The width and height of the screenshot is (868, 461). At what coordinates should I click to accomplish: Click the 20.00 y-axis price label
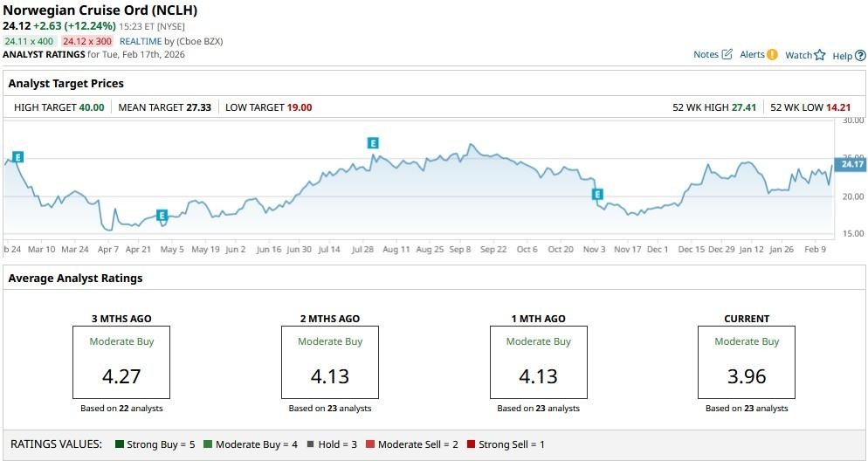[852, 196]
